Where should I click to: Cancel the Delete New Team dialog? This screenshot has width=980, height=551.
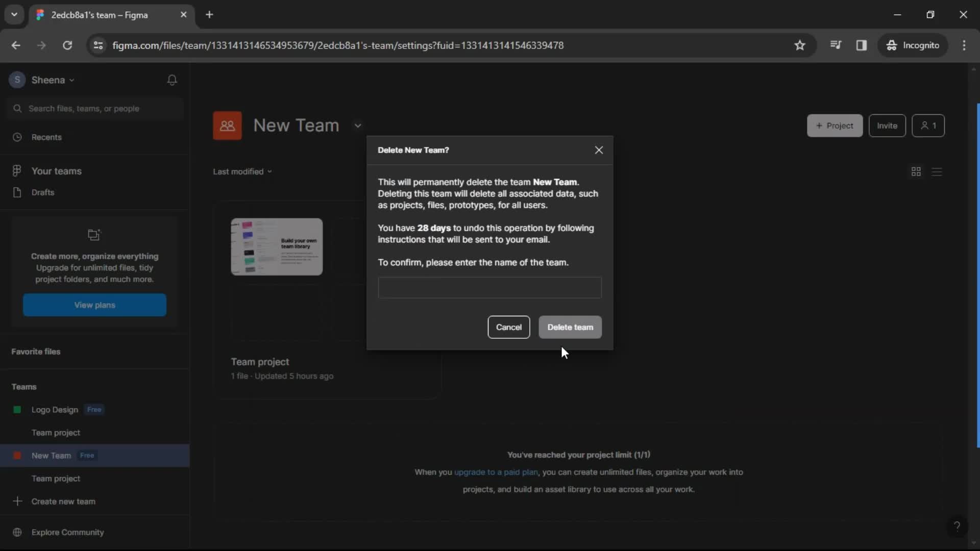(509, 327)
